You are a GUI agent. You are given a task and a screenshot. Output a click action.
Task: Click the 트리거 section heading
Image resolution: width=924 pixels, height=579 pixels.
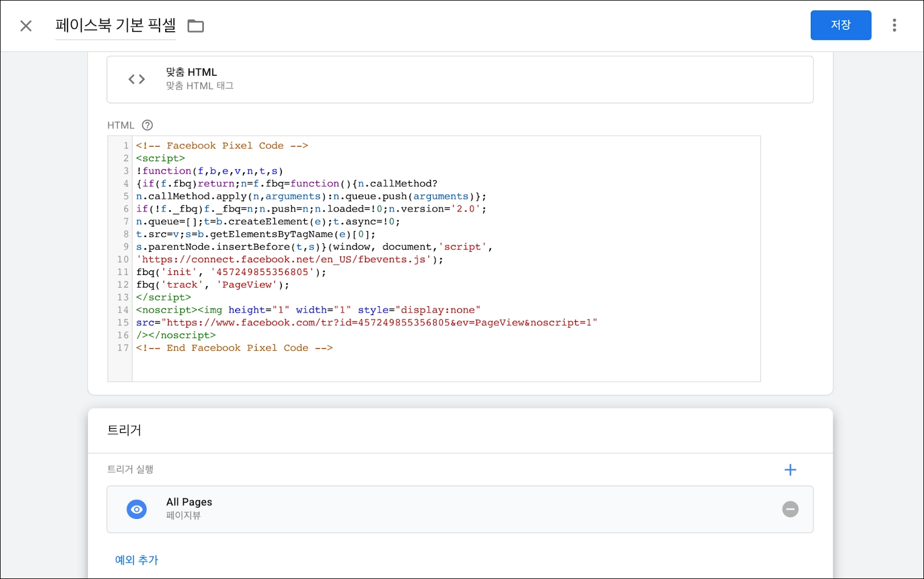click(x=124, y=430)
